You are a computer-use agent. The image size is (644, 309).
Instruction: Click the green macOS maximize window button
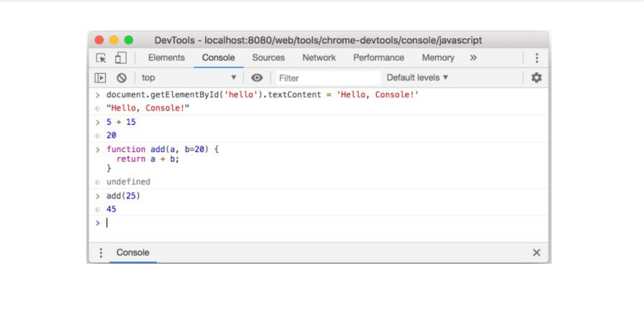click(x=129, y=40)
